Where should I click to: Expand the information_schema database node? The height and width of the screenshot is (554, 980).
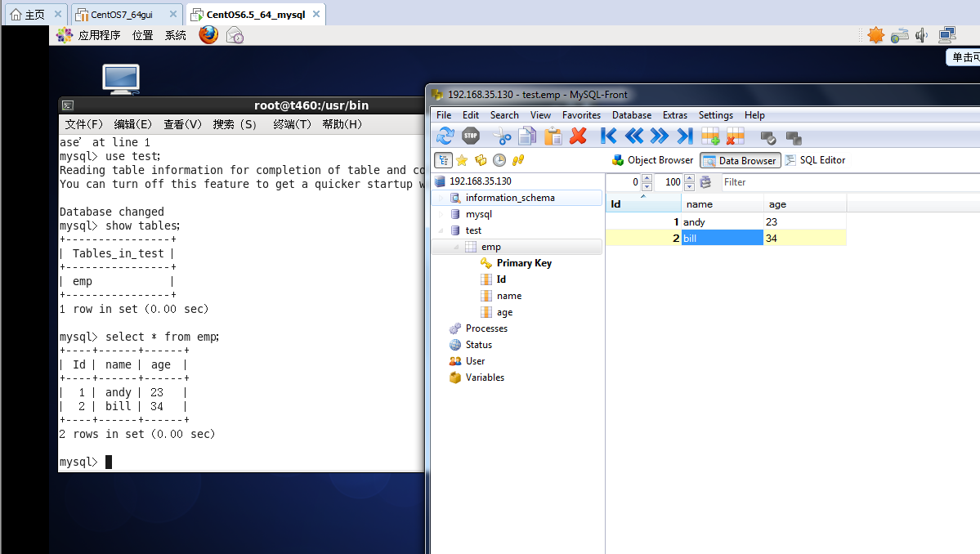click(441, 198)
